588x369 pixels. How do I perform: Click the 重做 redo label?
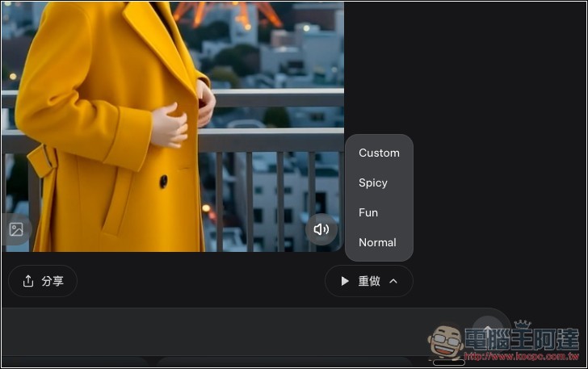click(x=368, y=281)
